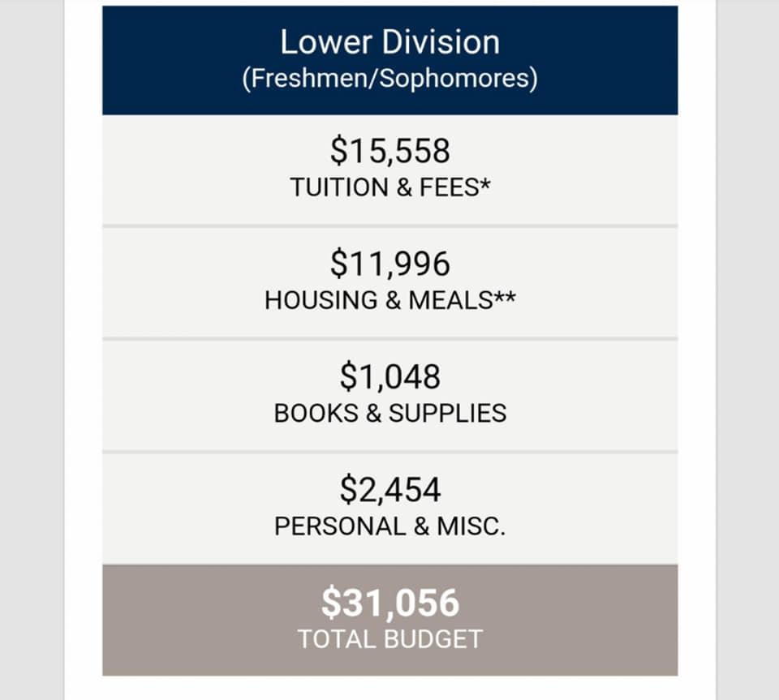Select the TOTAL BUDGET label
779x700 pixels.
[390, 639]
